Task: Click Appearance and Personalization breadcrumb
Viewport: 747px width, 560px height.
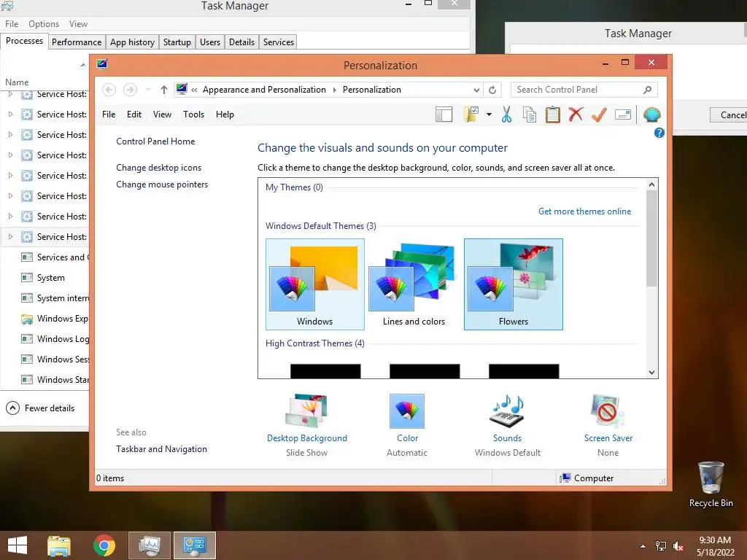Action: coord(264,90)
